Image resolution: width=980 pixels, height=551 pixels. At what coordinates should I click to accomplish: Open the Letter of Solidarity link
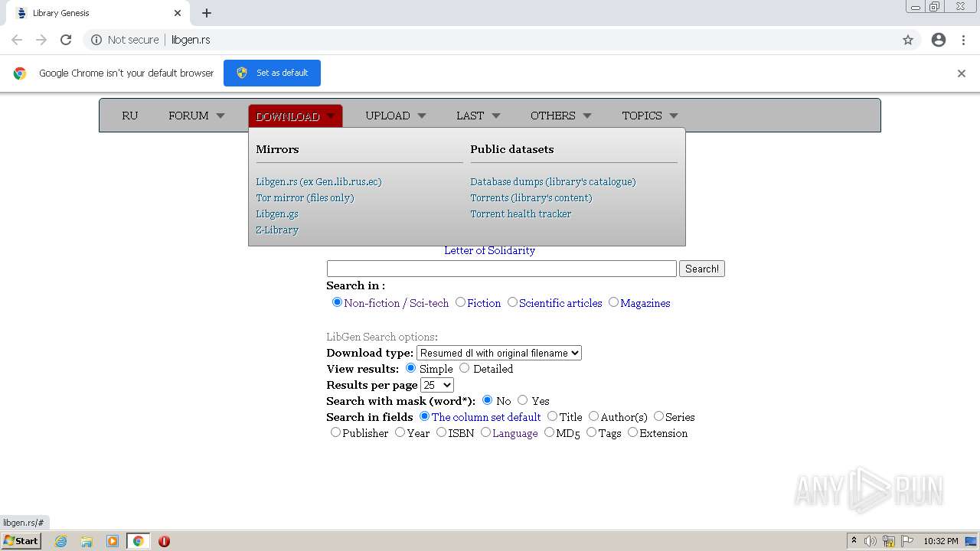[490, 251]
